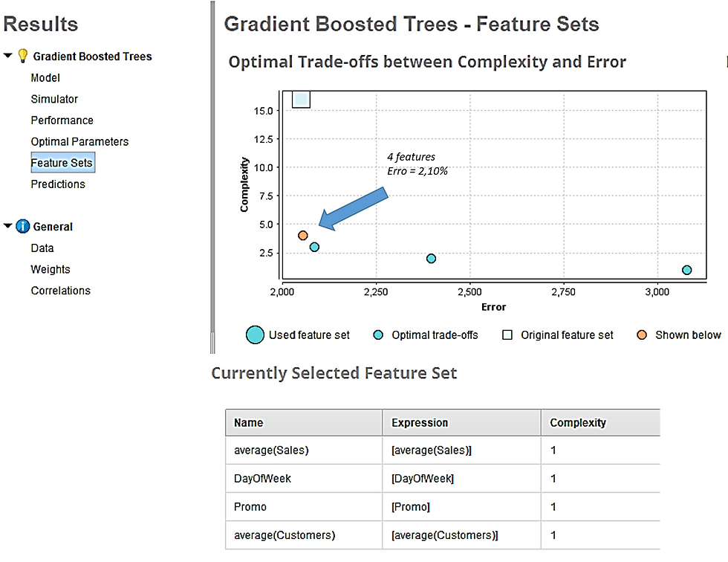Open the Model results page
Viewport: 728px width, 562px height.
coord(45,77)
